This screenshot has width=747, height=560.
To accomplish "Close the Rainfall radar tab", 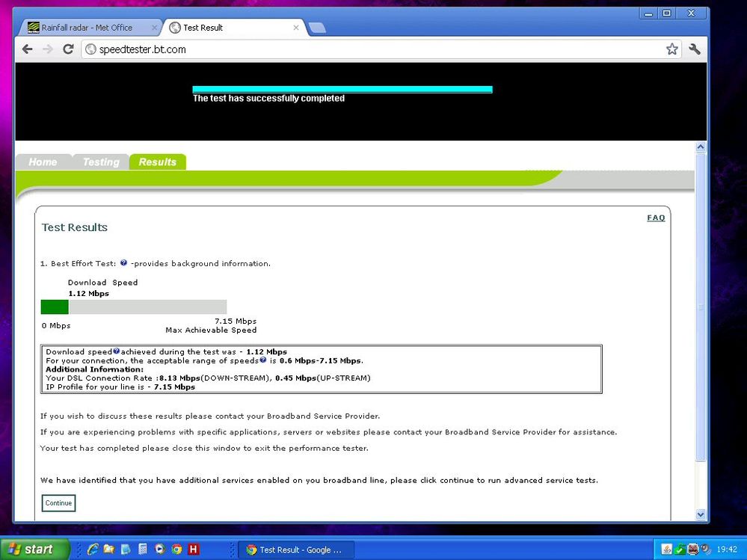I will tap(154, 28).
